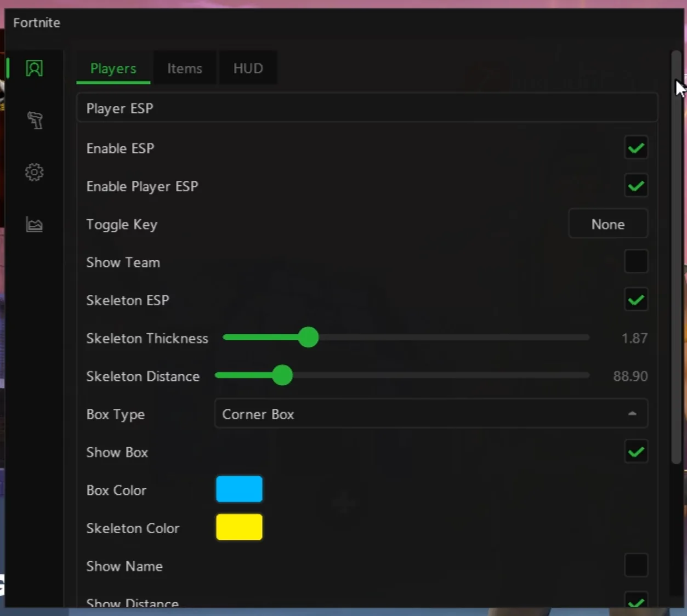Click the Skeleton Distance value 88.90

click(631, 376)
